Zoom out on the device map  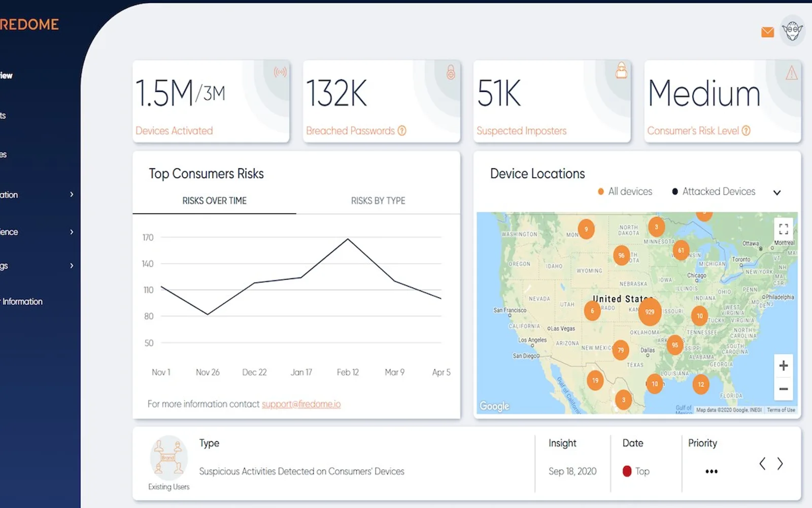784,389
